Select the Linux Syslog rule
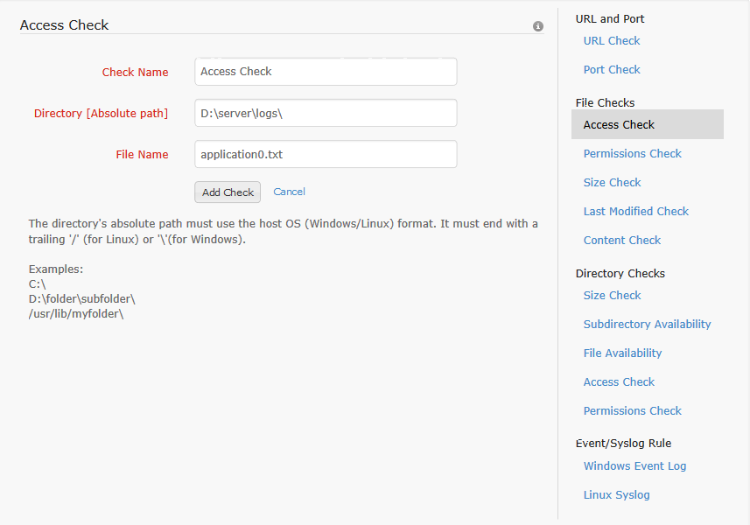Image resolution: width=750 pixels, height=525 pixels. (x=616, y=495)
